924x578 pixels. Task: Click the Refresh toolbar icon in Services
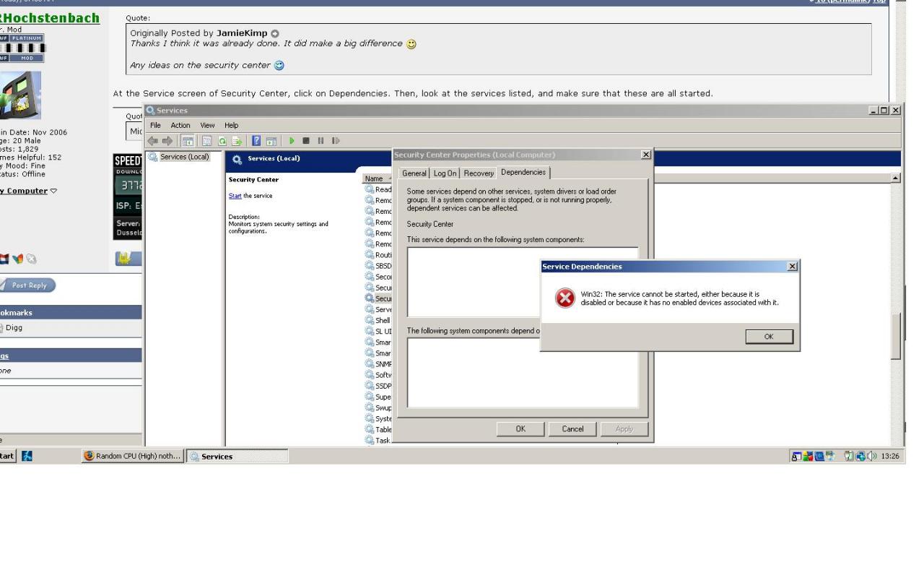[221, 141]
